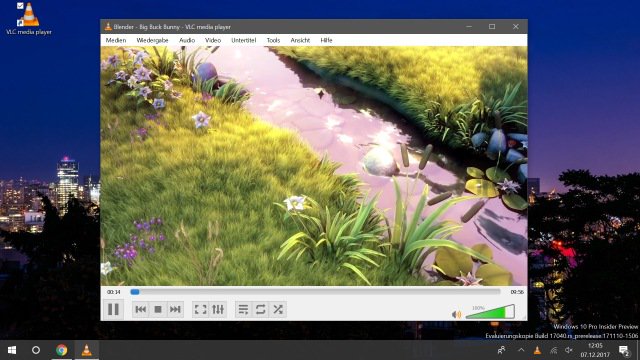
Task: Open extended settings equalizer panel
Action: coord(218,309)
